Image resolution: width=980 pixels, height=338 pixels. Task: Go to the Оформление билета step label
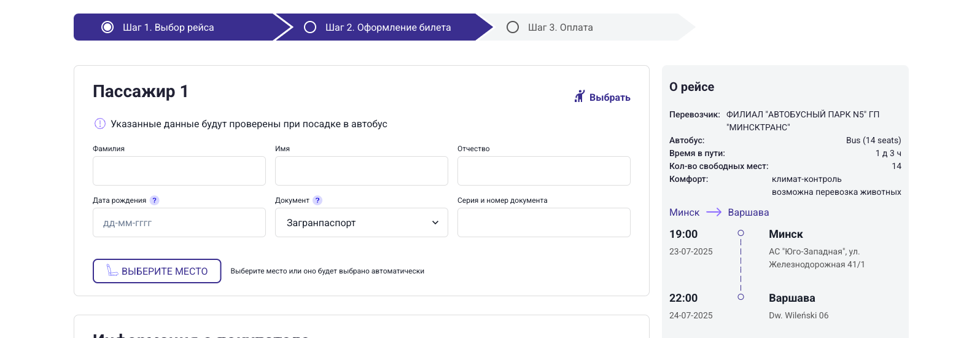click(388, 27)
